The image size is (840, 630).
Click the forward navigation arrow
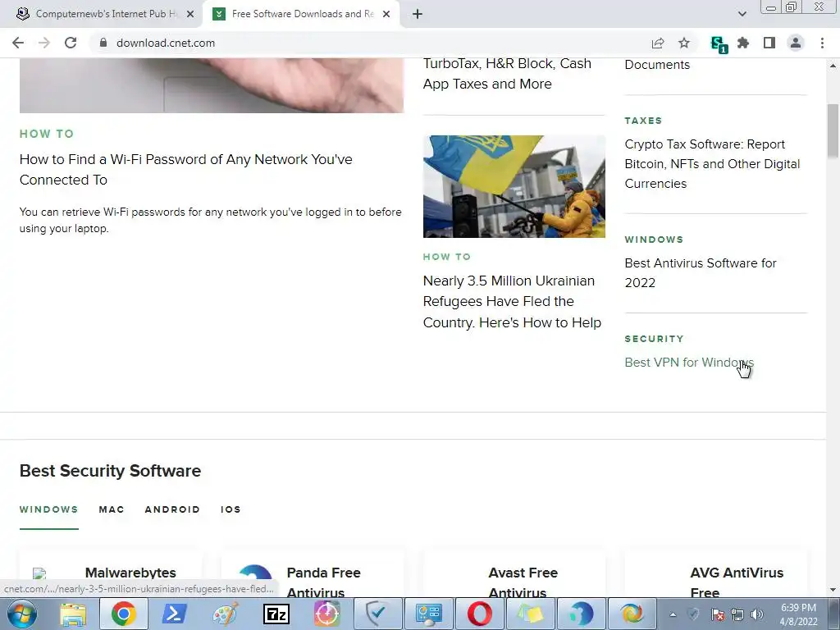click(x=44, y=43)
